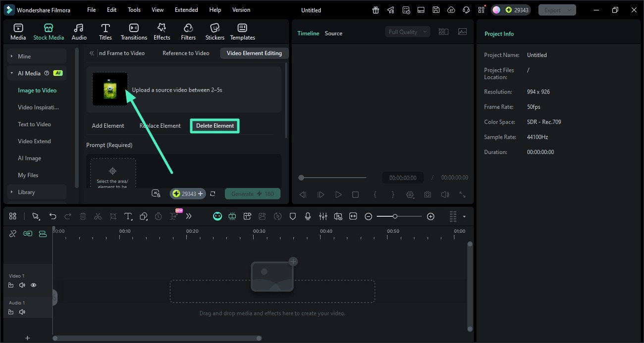Image resolution: width=644 pixels, height=343 pixels.
Task: Click the refresh credits icon
Action: tap(213, 194)
